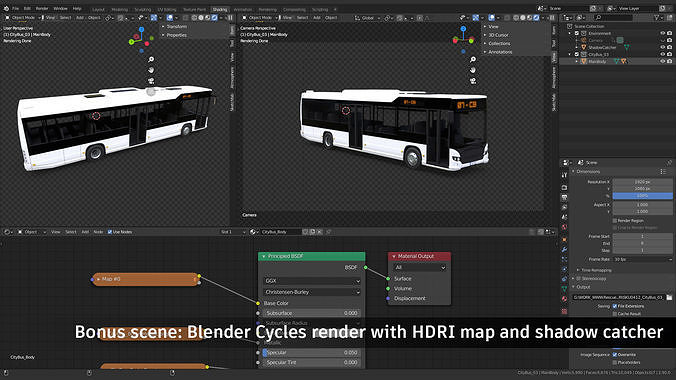
Task: Enable the Cache Result checkbox
Action: coord(615,314)
